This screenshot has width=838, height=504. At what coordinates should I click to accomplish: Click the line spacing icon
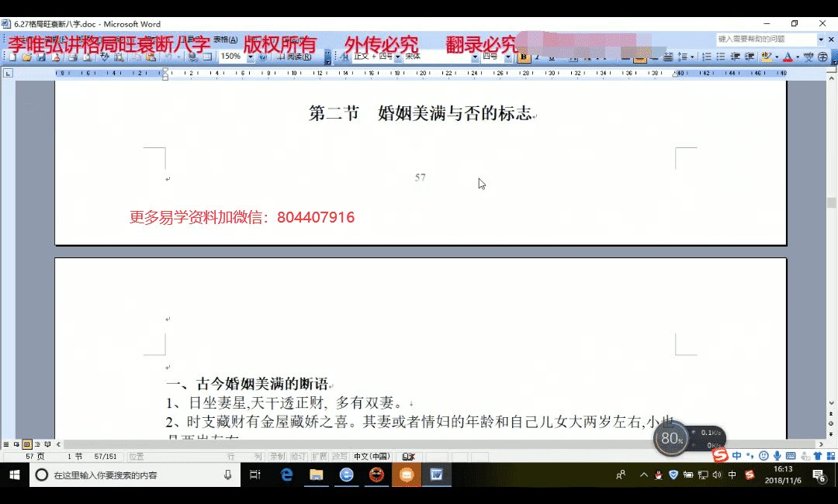tap(684, 57)
